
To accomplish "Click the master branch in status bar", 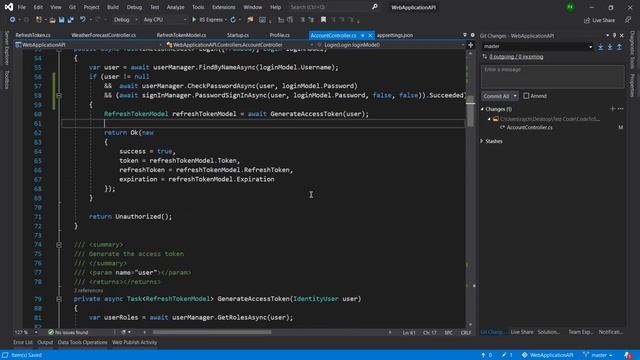I will (x=597, y=355).
